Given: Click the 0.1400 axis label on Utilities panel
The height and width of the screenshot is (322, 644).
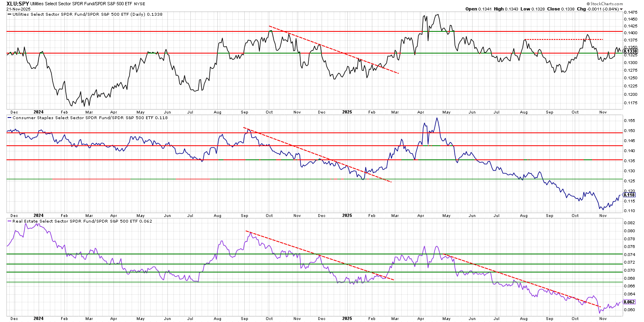Looking at the screenshot, I should pos(630,33).
